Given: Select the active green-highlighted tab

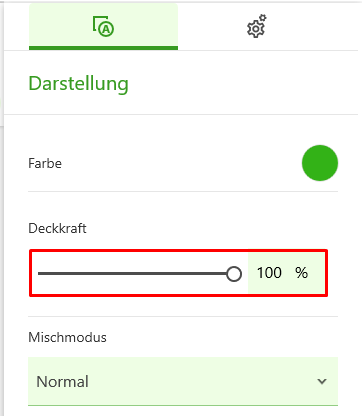Looking at the screenshot, I should [103, 26].
